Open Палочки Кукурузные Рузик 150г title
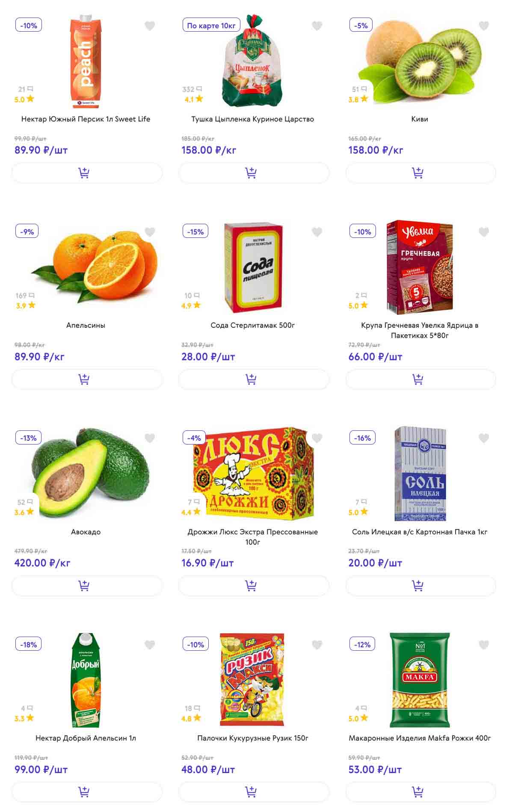This screenshot has width=512, height=812. pyautogui.click(x=252, y=738)
